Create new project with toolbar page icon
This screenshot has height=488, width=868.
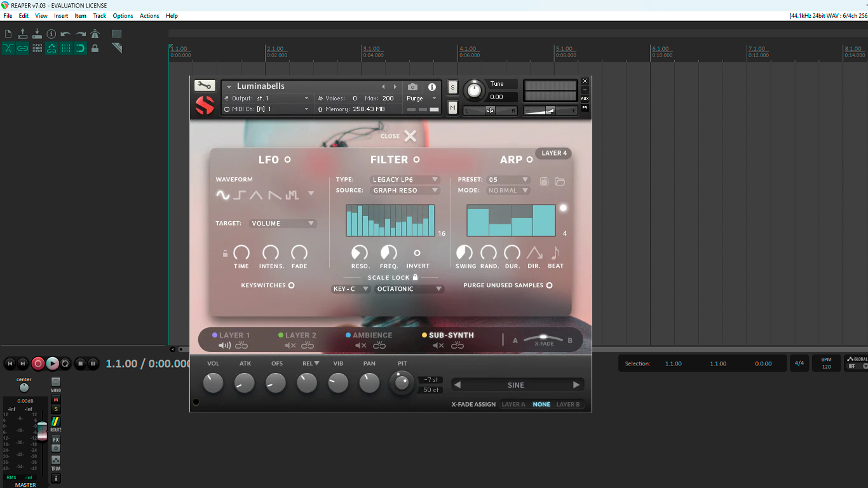point(8,34)
